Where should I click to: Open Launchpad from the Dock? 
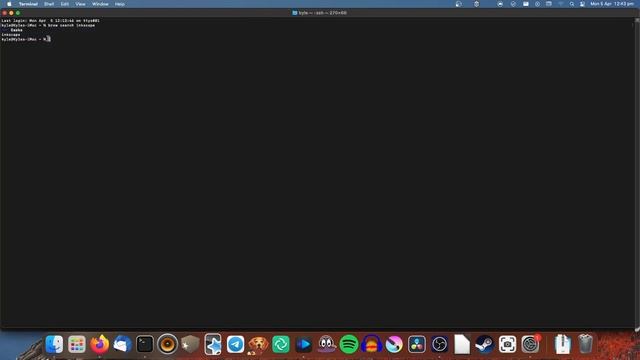[77, 344]
